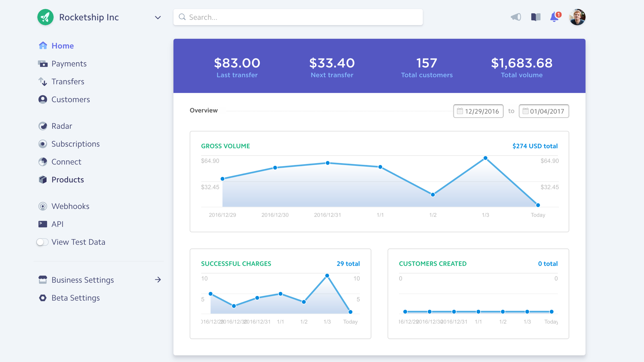Open the 12/29/2016 start date picker
The width and height of the screenshot is (644, 362).
pyautogui.click(x=478, y=111)
